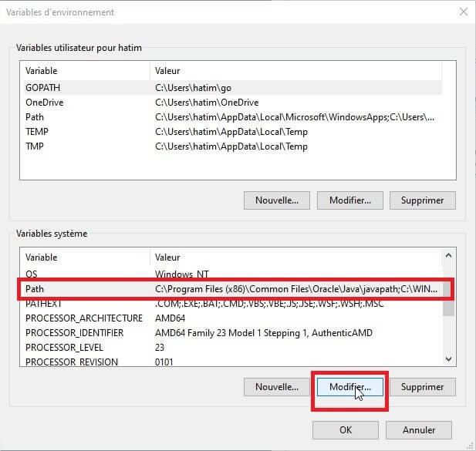Click Supprimer under user variables
The height and width of the screenshot is (451, 476).
point(422,200)
